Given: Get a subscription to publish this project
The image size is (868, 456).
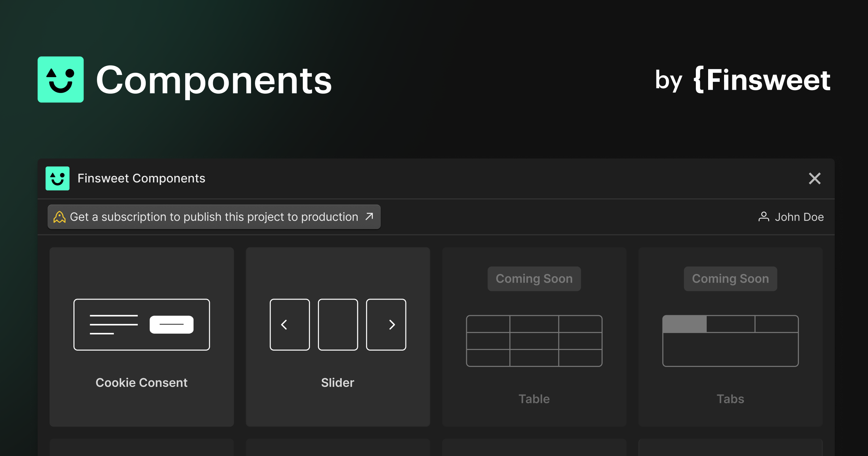Looking at the screenshot, I should [x=213, y=217].
